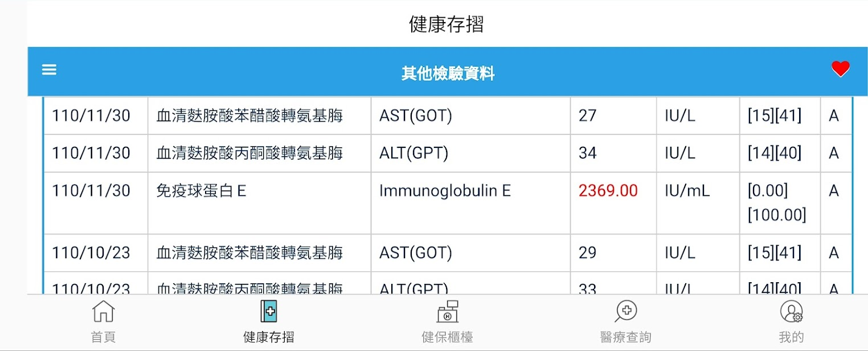Tap the red heart favorite icon
Viewport: 868px width, 351px height.
[x=840, y=69]
